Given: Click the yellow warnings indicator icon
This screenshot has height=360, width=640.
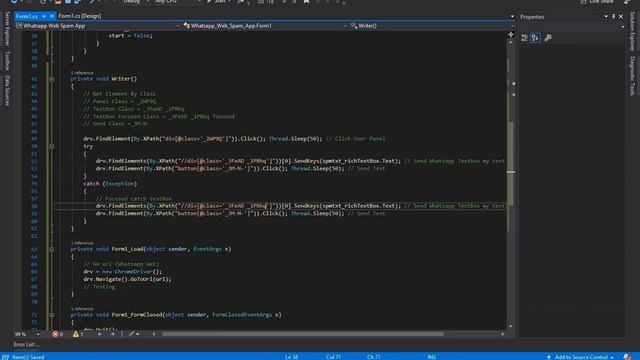Looking at the screenshot, I should click(76, 334).
